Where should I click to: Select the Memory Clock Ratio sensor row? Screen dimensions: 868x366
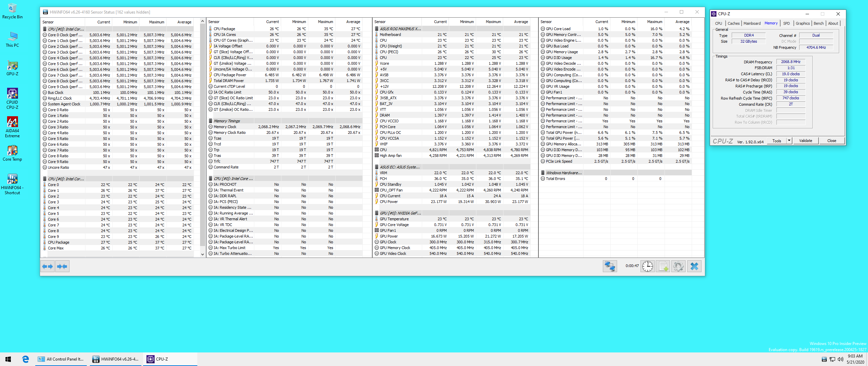(285, 133)
